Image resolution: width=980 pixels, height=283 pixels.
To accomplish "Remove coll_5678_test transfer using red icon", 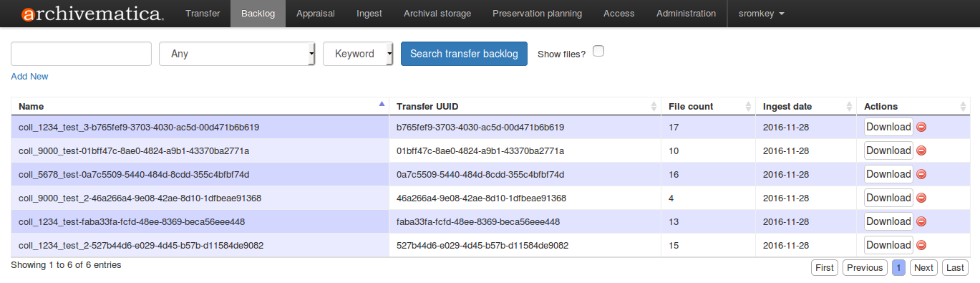I will (921, 174).
